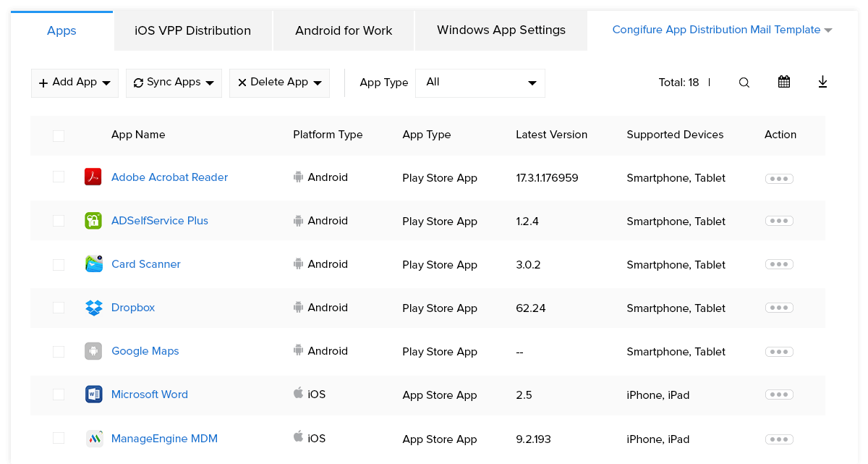The image size is (868, 464).
Task: Check the Microsoft Word row checkbox
Action: click(59, 395)
